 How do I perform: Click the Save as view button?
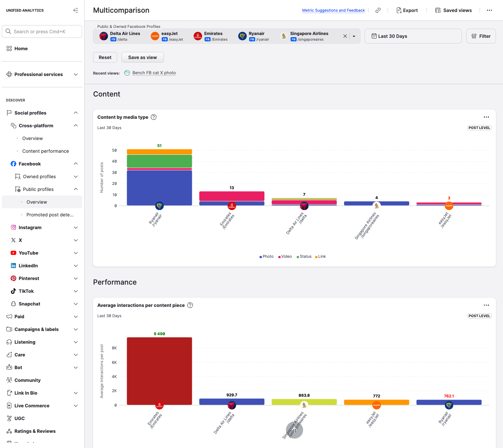(x=142, y=57)
